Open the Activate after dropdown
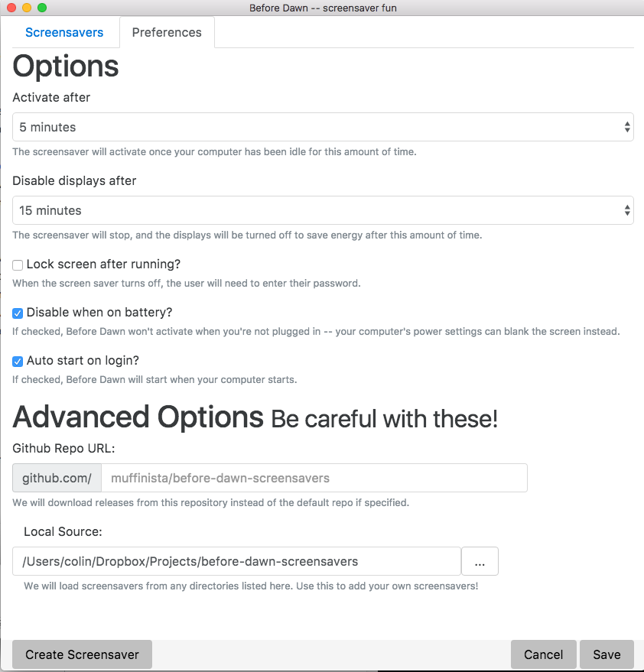 (322, 127)
